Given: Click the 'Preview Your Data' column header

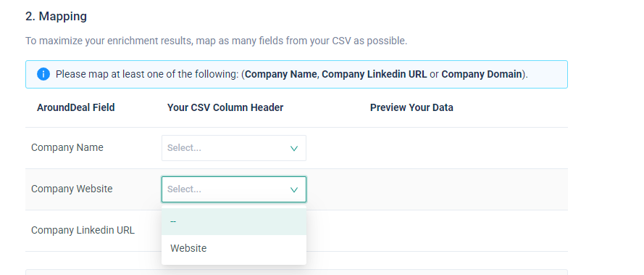Looking at the screenshot, I should (411, 107).
